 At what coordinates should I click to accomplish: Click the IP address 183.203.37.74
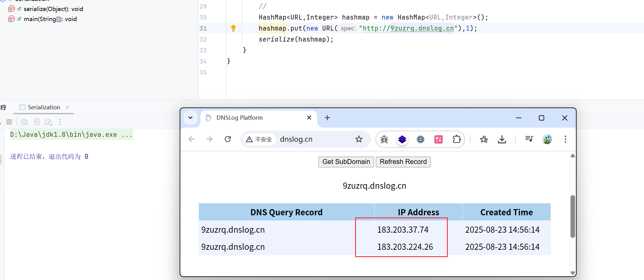403,230
